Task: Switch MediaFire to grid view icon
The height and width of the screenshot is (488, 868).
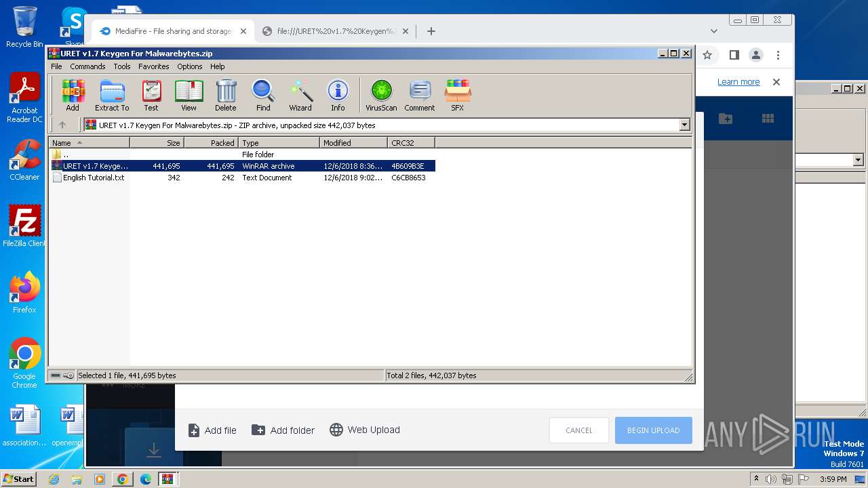Action: [x=768, y=119]
